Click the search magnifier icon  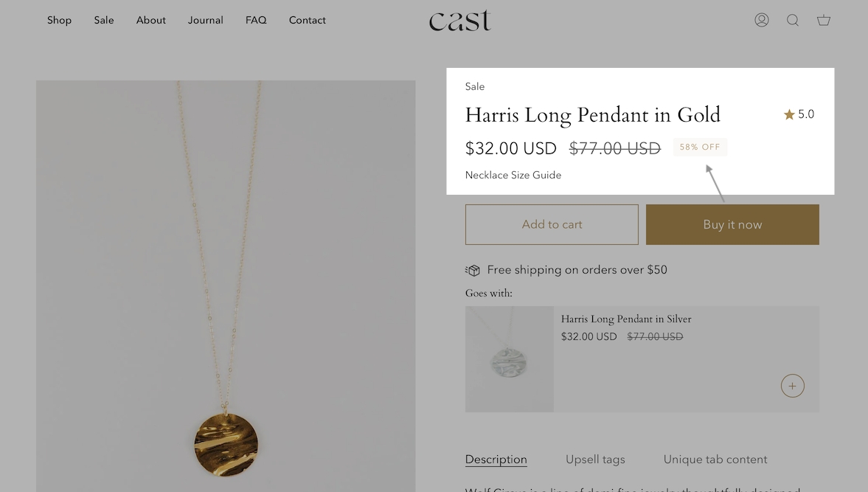pyautogui.click(x=793, y=20)
